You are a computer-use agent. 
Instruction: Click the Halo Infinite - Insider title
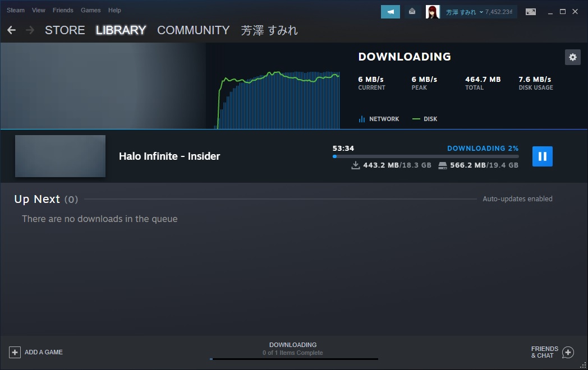[169, 156]
